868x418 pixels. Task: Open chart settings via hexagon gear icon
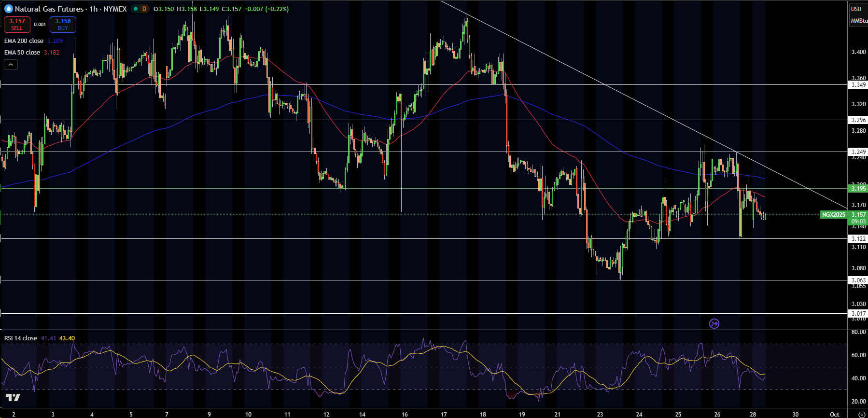coord(862,414)
